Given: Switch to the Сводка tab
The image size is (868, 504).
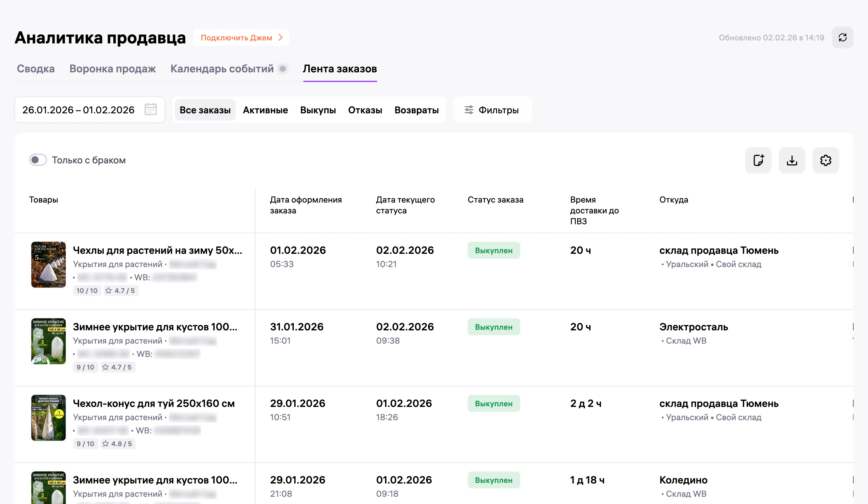Looking at the screenshot, I should 36,68.
